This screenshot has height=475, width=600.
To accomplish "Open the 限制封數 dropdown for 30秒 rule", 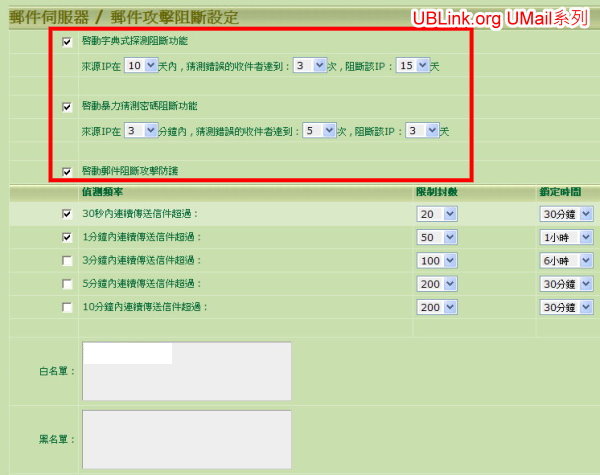I will click(x=436, y=214).
